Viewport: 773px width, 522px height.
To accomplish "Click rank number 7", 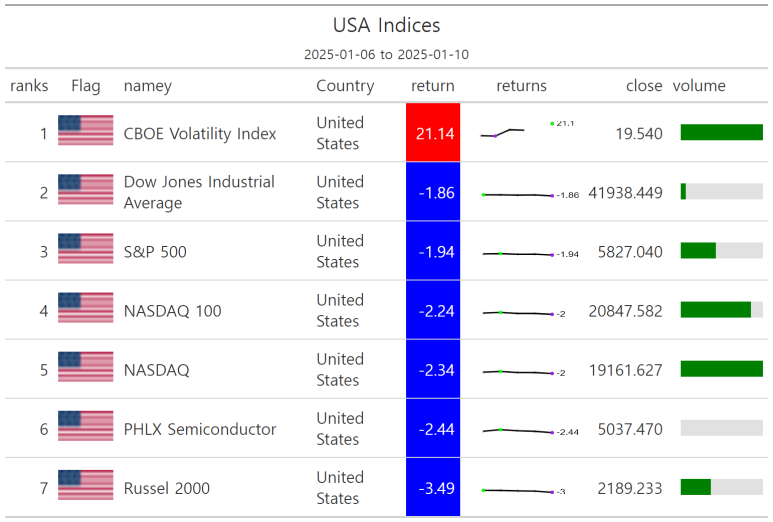I will pyautogui.click(x=44, y=488).
